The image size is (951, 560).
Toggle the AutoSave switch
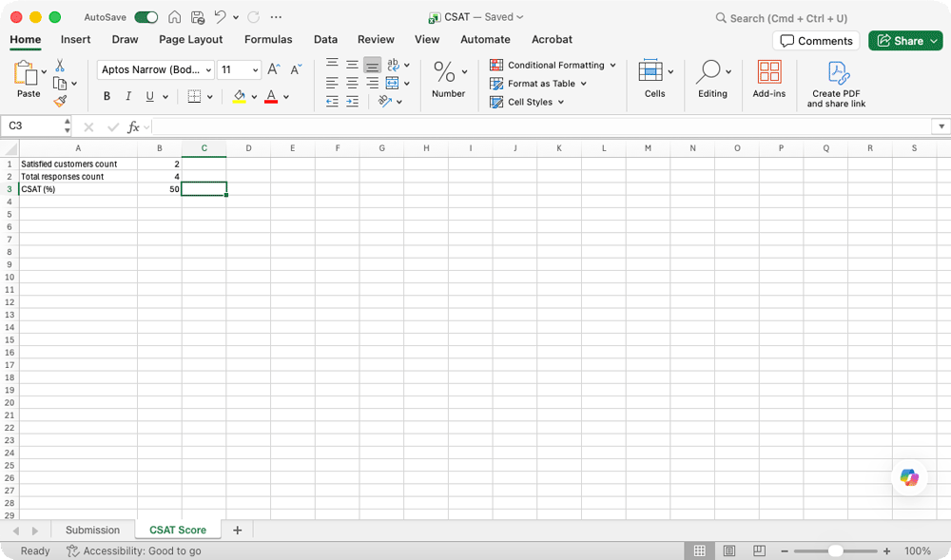146,17
